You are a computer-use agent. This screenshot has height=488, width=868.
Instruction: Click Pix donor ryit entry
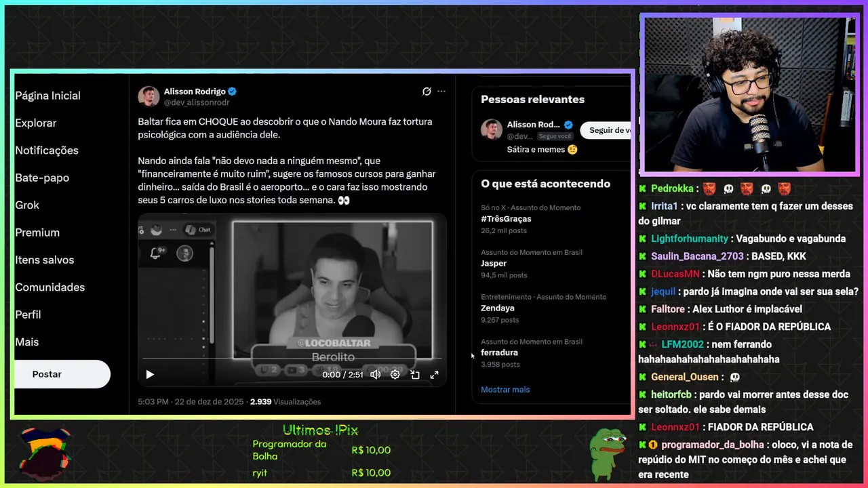(260, 473)
